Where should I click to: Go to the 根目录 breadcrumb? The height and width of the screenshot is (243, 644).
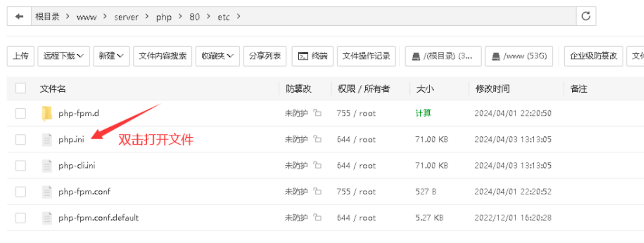pyautogui.click(x=47, y=17)
